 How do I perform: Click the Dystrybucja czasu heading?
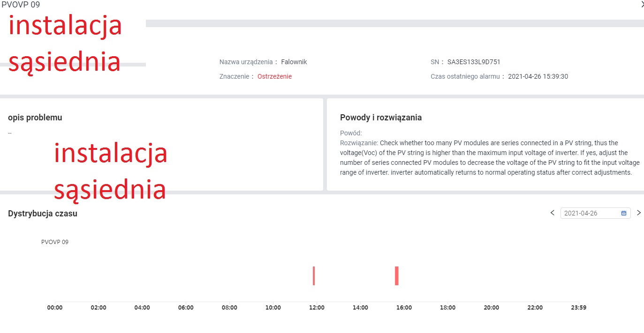[x=43, y=214]
